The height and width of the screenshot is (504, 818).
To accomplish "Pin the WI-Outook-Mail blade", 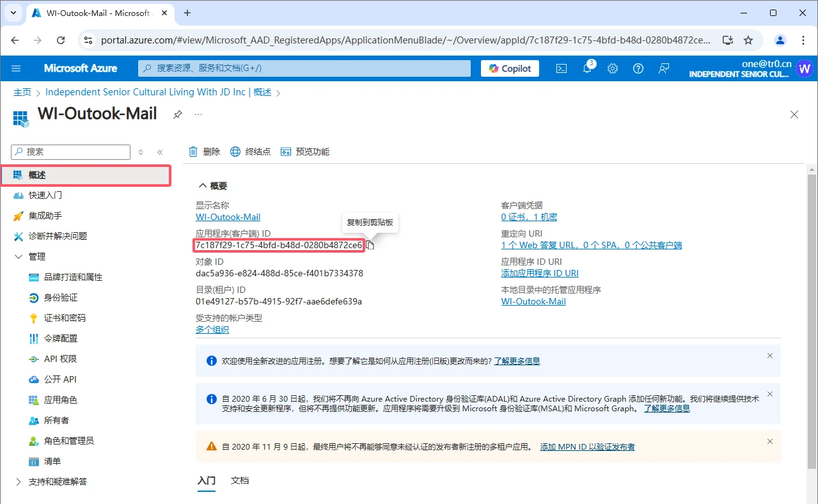I will tap(178, 114).
